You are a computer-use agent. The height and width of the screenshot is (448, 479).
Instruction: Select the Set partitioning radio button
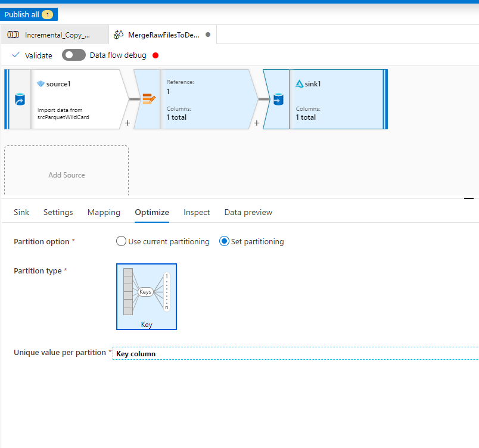225,241
